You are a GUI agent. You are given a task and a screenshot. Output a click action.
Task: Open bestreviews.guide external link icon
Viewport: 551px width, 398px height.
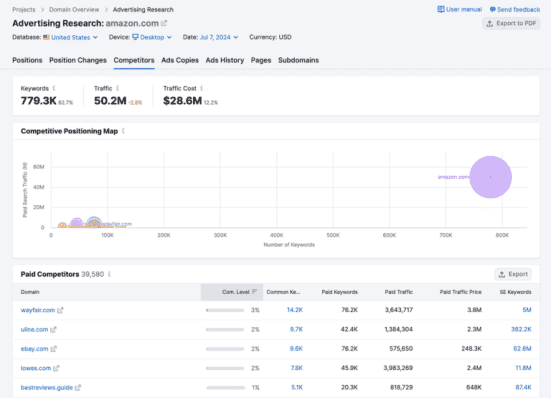[x=78, y=387]
